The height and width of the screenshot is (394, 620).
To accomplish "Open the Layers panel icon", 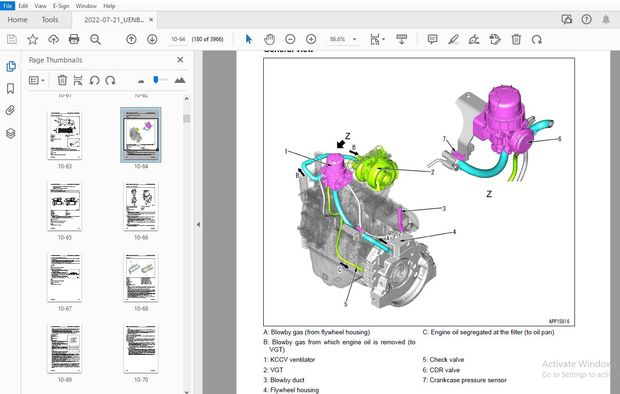I will tap(11, 133).
